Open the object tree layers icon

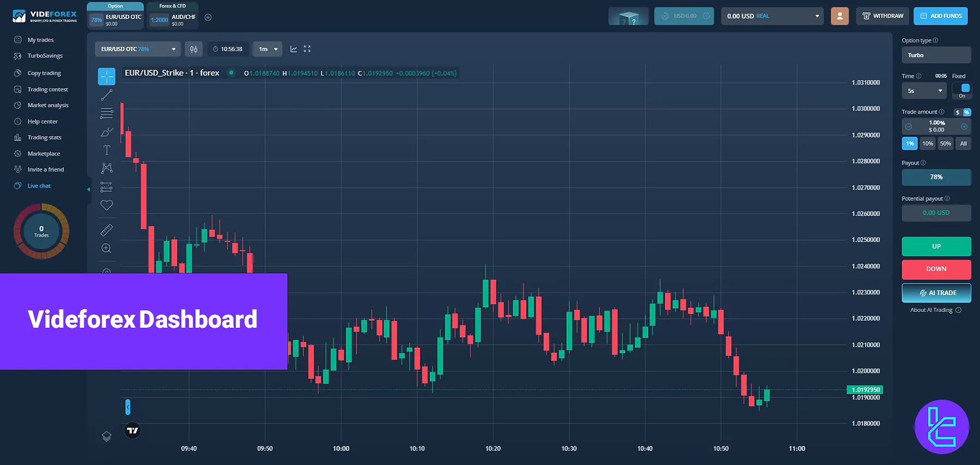[107, 436]
